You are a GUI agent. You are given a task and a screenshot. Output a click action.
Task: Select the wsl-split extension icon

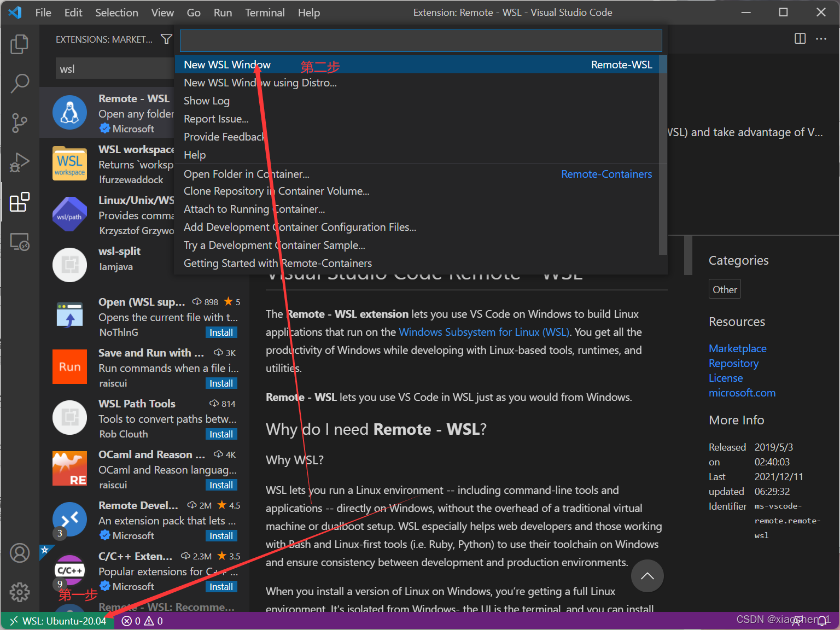[69, 265]
